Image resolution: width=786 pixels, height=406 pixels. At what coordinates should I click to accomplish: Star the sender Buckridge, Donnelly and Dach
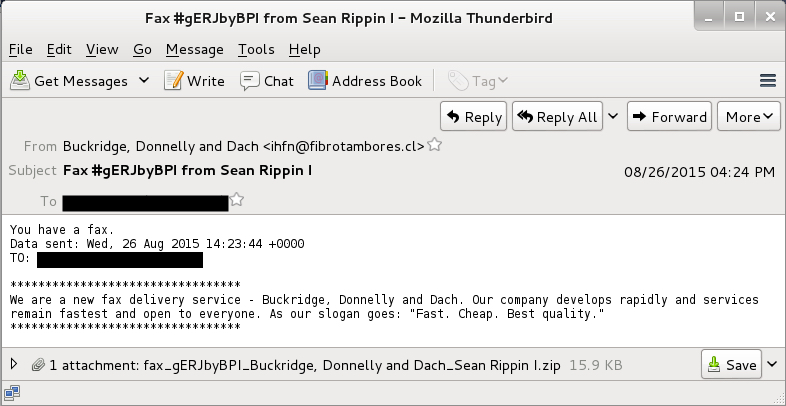tap(434, 146)
